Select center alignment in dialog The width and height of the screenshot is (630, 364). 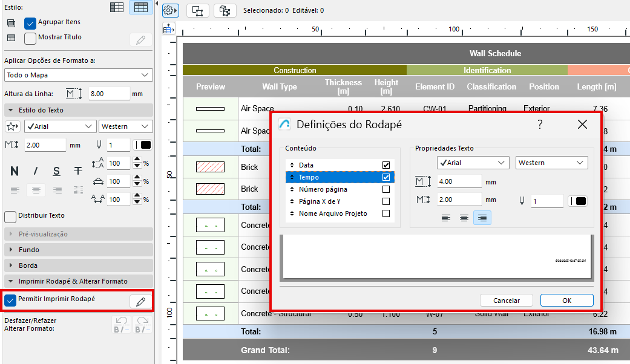(x=464, y=218)
